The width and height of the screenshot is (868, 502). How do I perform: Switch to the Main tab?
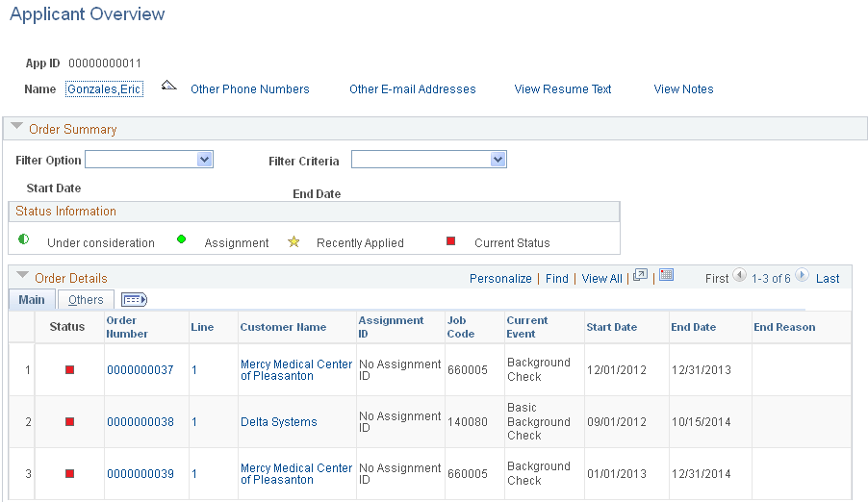tap(32, 299)
